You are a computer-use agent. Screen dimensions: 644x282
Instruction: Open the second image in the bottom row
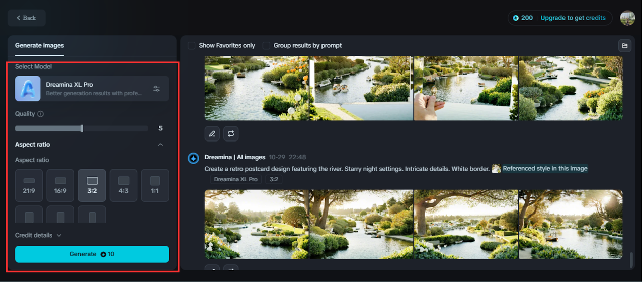click(361, 225)
